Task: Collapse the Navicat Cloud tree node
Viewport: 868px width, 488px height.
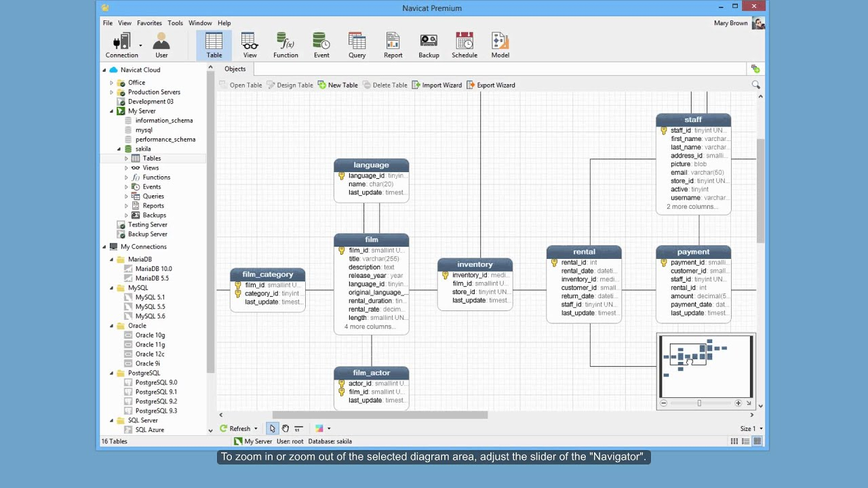Action: 104,70
